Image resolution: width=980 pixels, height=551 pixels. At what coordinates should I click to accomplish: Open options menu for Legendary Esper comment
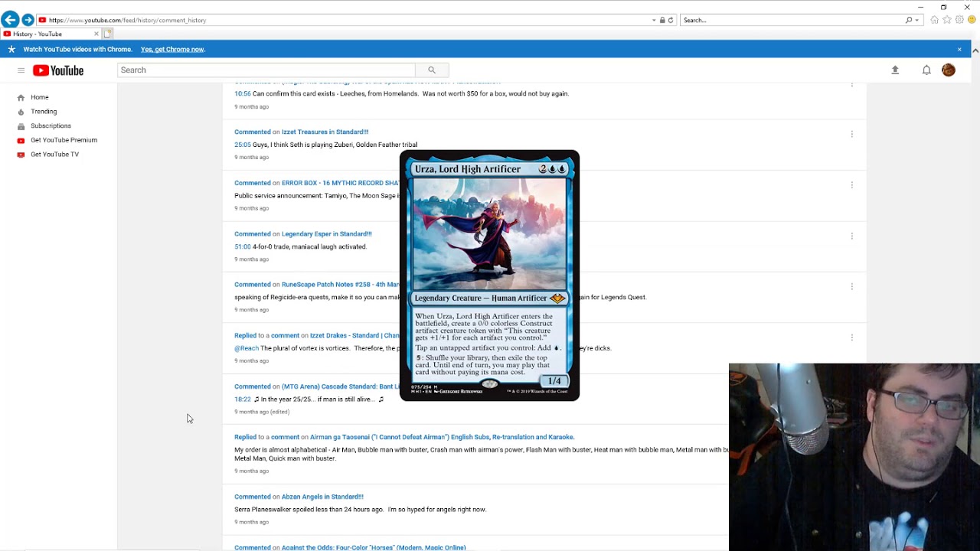point(851,236)
